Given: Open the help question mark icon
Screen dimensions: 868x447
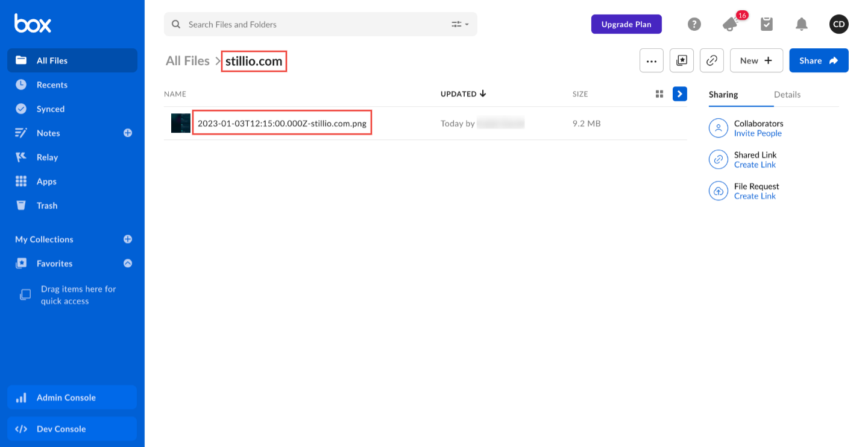Looking at the screenshot, I should point(694,24).
